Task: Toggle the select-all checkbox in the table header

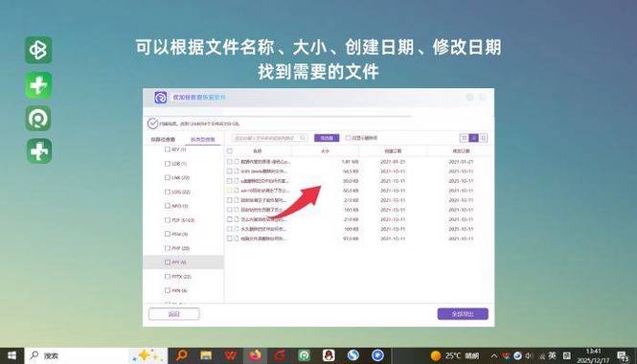Action: tap(230, 151)
